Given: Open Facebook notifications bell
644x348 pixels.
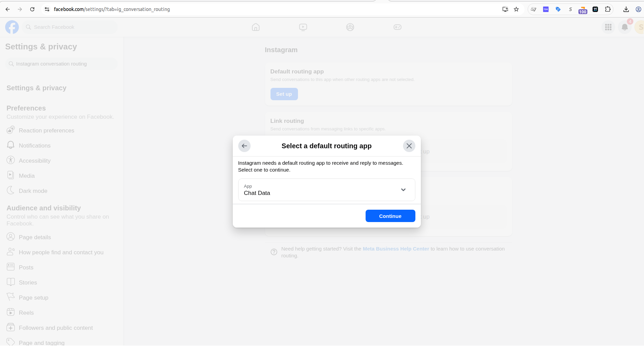Looking at the screenshot, I should 625,27.
